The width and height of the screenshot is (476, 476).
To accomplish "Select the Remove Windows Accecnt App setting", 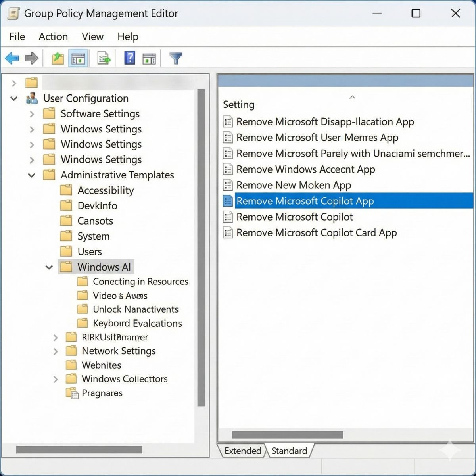I will click(x=305, y=169).
